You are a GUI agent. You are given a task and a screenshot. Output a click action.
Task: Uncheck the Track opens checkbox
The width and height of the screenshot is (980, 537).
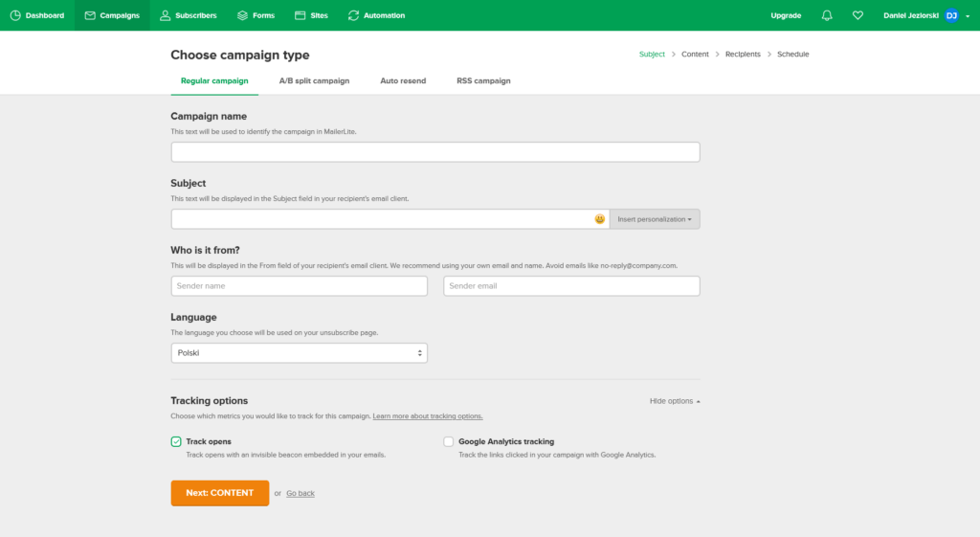(x=176, y=441)
